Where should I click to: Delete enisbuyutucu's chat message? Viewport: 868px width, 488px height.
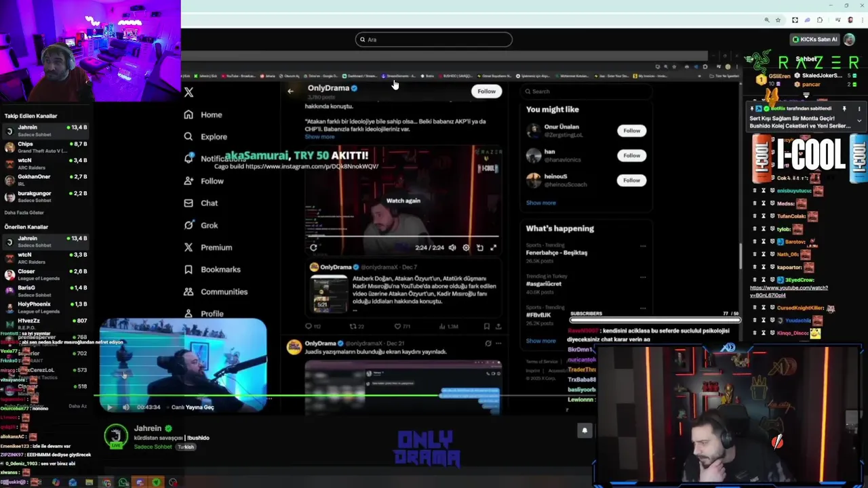(x=755, y=191)
